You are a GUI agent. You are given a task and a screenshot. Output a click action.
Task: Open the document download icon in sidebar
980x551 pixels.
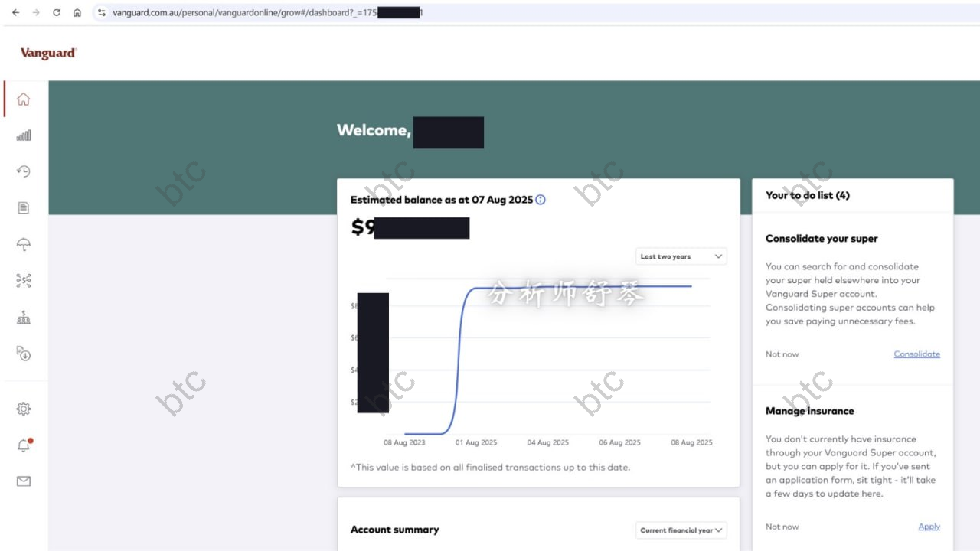pos(24,353)
